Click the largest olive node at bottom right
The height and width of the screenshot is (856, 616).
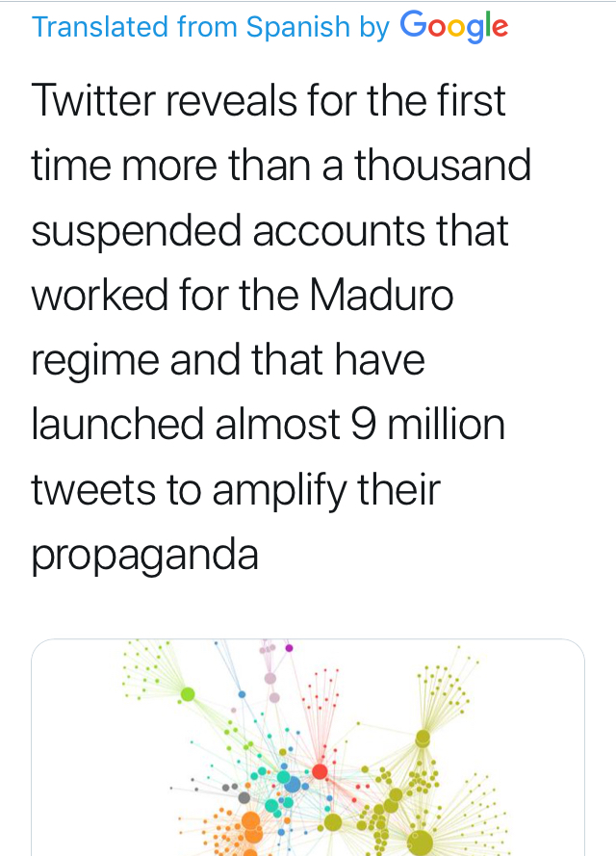[x=419, y=843]
